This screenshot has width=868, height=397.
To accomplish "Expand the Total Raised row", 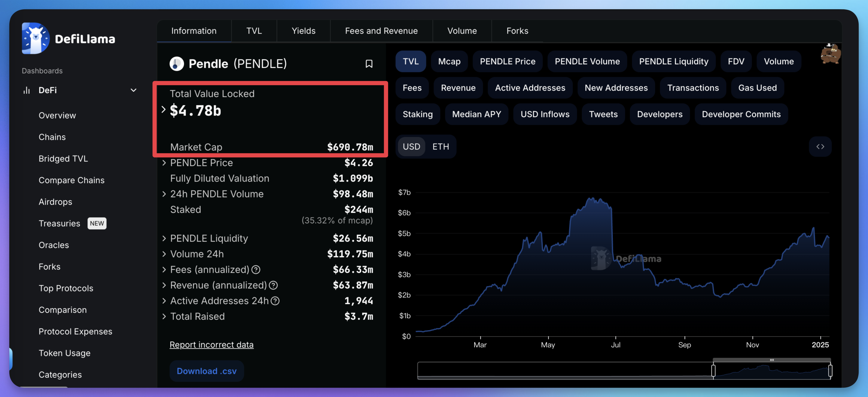I will (164, 317).
